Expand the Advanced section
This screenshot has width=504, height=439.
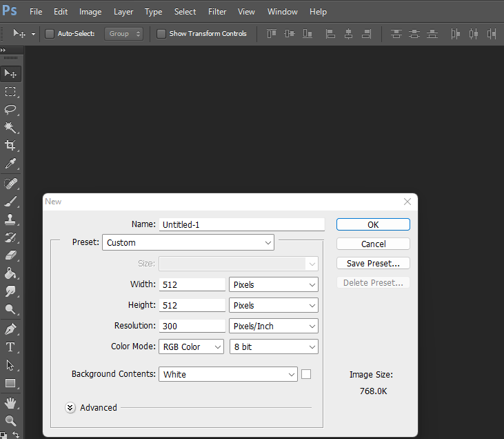tap(70, 407)
